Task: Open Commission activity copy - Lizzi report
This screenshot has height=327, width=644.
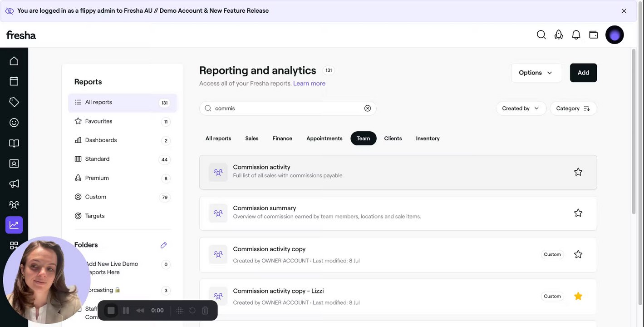Action: coord(398,296)
